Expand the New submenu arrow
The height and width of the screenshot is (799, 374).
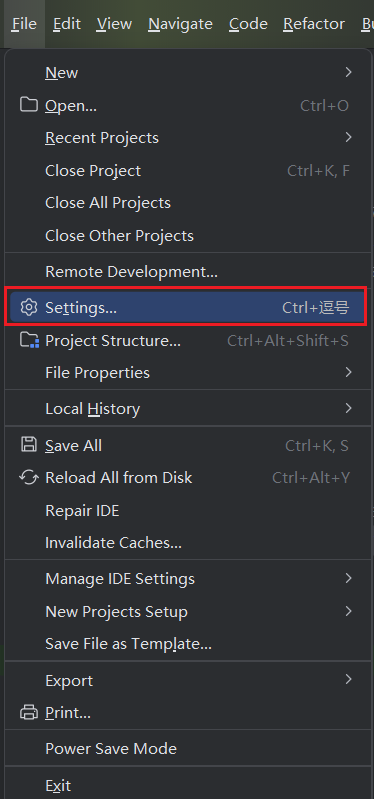349,72
